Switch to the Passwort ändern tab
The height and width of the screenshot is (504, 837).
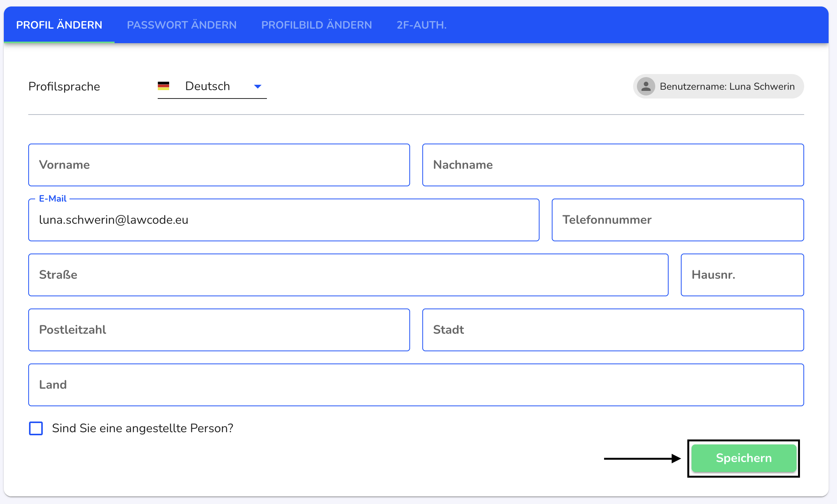click(x=182, y=25)
